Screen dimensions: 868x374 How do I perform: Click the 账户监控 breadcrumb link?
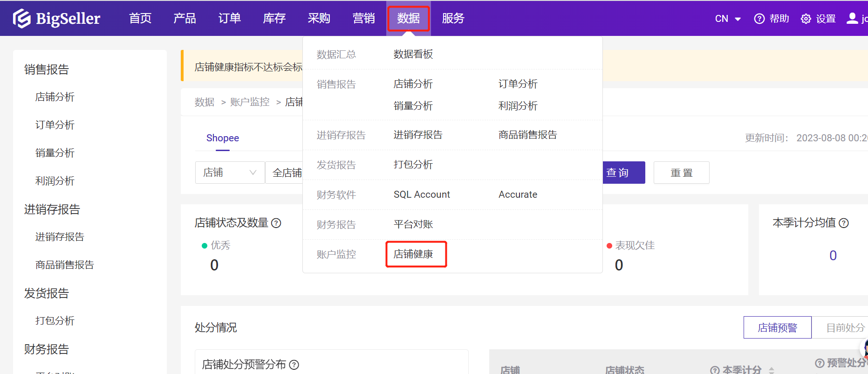(x=250, y=102)
